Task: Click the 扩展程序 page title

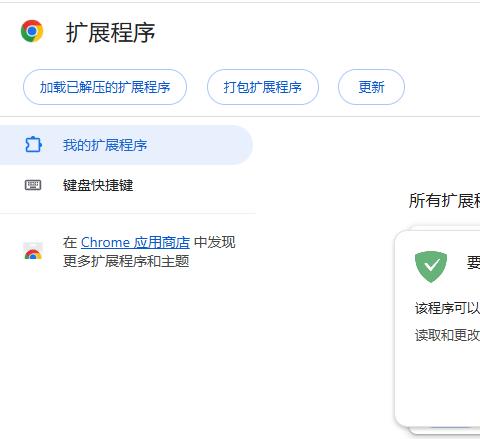Action: click(x=110, y=33)
